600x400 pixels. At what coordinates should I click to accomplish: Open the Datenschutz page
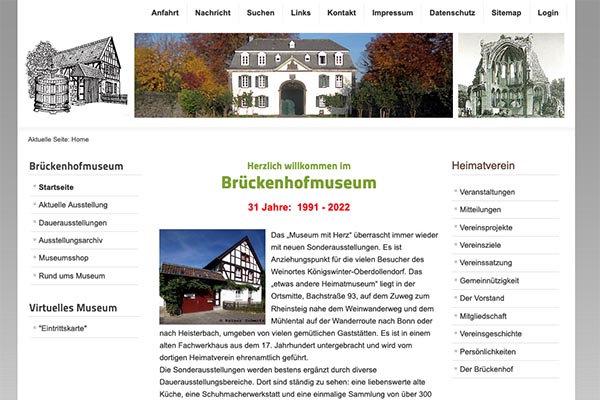click(x=453, y=13)
